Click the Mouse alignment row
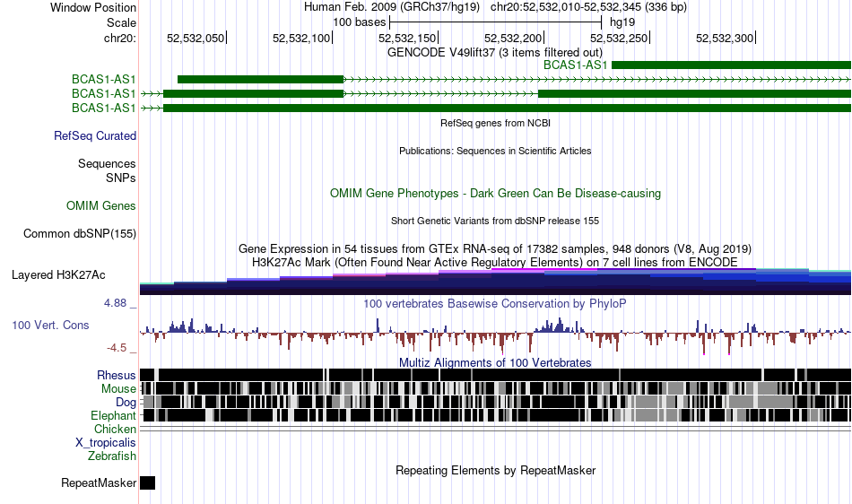The width and height of the screenshot is (852, 504). (x=495, y=388)
